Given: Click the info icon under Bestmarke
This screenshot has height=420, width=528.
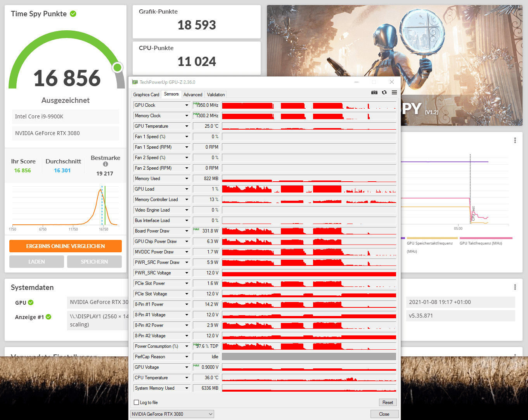Looking at the screenshot, I should (105, 164).
